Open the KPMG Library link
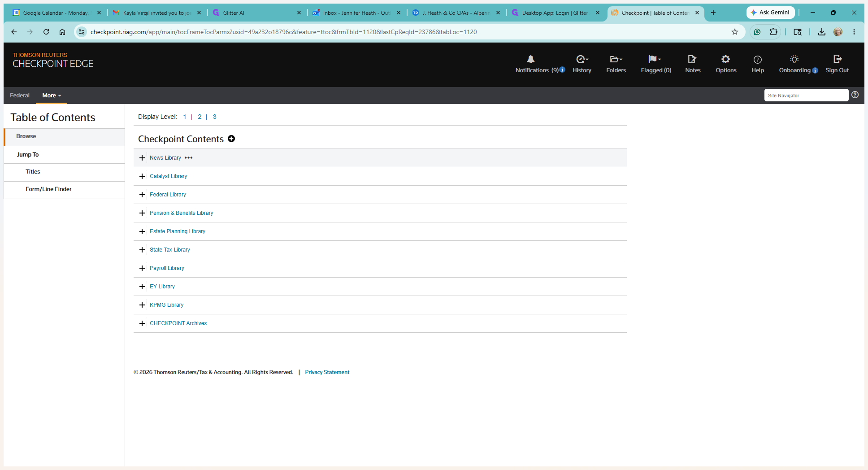Viewport: 868px width, 470px height. 166,305
